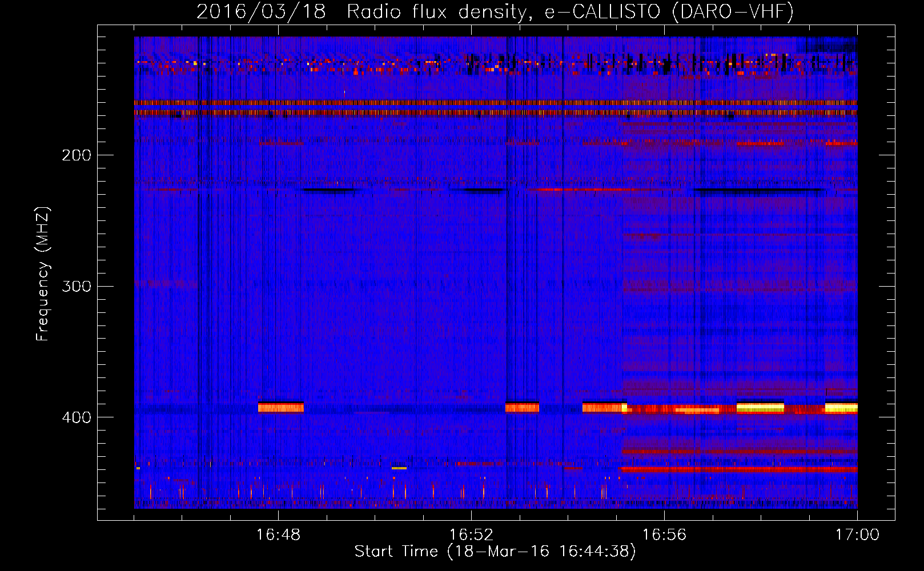Click the 400 frequency tick label
This screenshot has width=924, height=571.
pyautogui.click(x=77, y=417)
